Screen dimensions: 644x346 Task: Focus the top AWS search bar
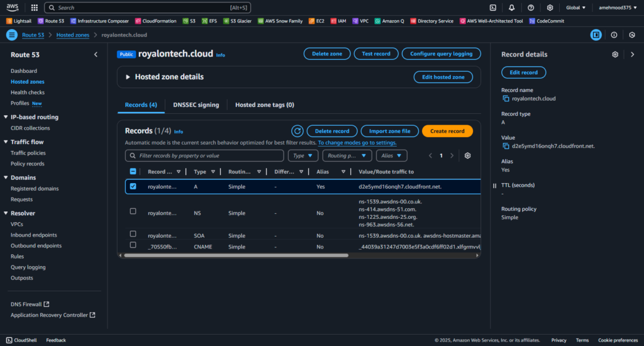click(x=147, y=8)
